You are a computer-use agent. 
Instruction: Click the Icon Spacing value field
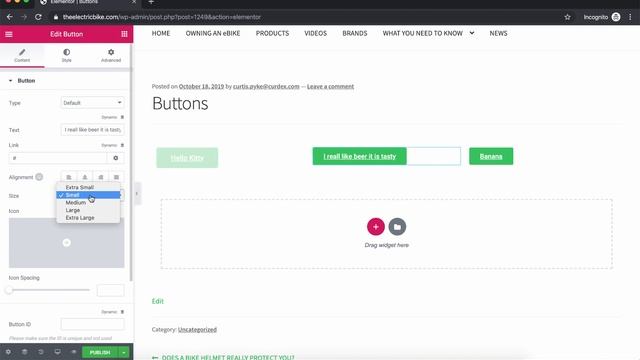110,290
